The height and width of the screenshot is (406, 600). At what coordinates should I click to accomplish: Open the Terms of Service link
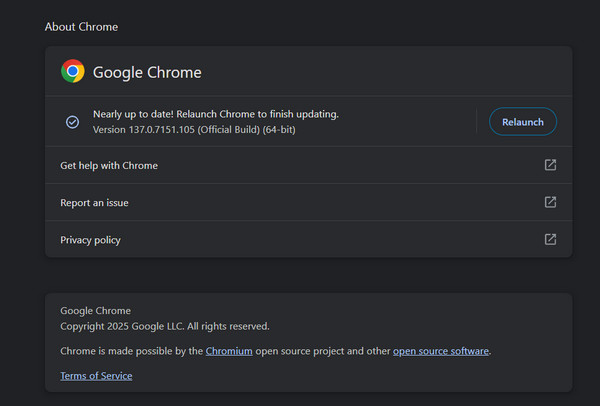96,376
